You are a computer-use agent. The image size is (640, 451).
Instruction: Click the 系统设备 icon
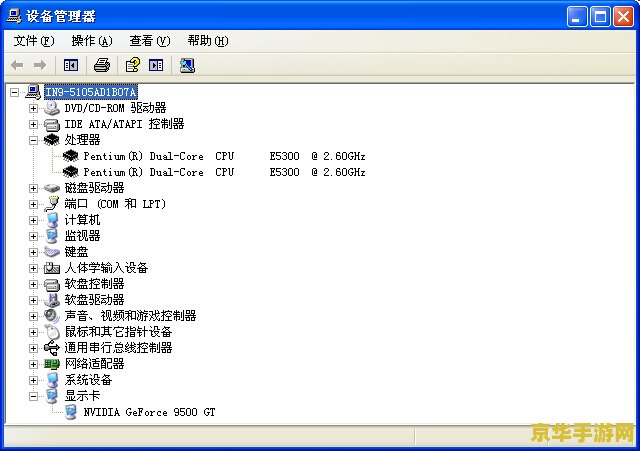coord(52,380)
